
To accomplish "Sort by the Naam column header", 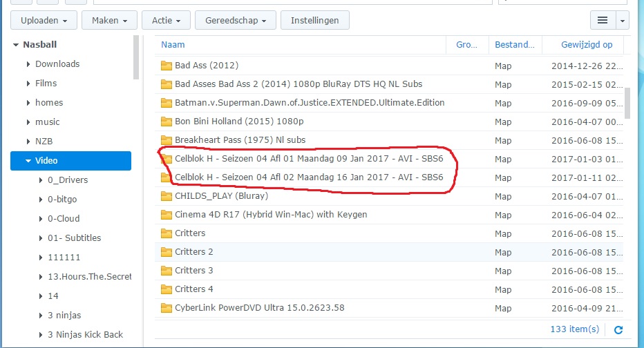I will 173,45.
